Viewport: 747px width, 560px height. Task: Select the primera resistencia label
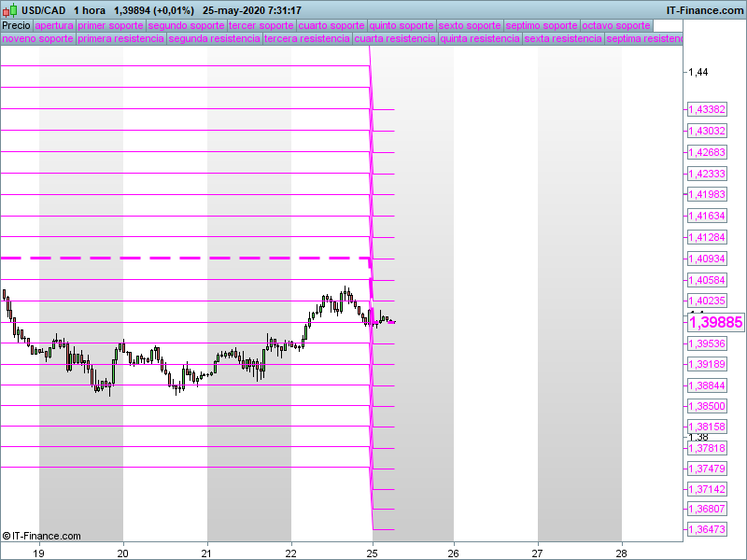click(121, 38)
